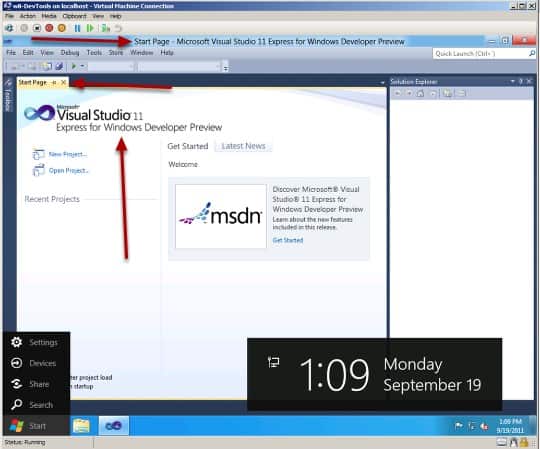Click the VM Revert undo icon
Image resolution: width=540 pixels, height=449 pixels.
[118, 28]
